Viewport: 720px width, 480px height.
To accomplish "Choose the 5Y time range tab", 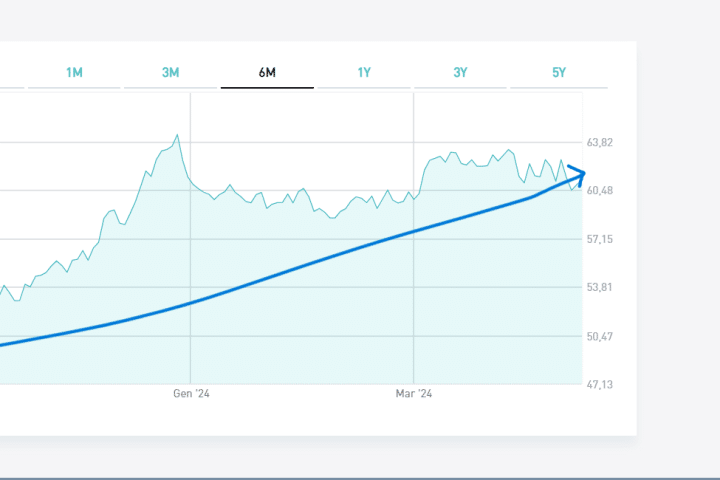I will pos(558,73).
